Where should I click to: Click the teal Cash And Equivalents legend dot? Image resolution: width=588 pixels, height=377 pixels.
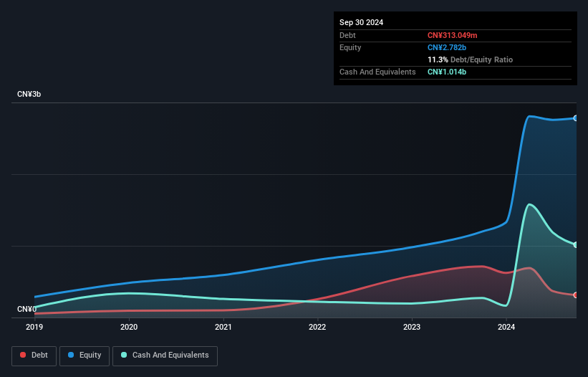[124, 355]
